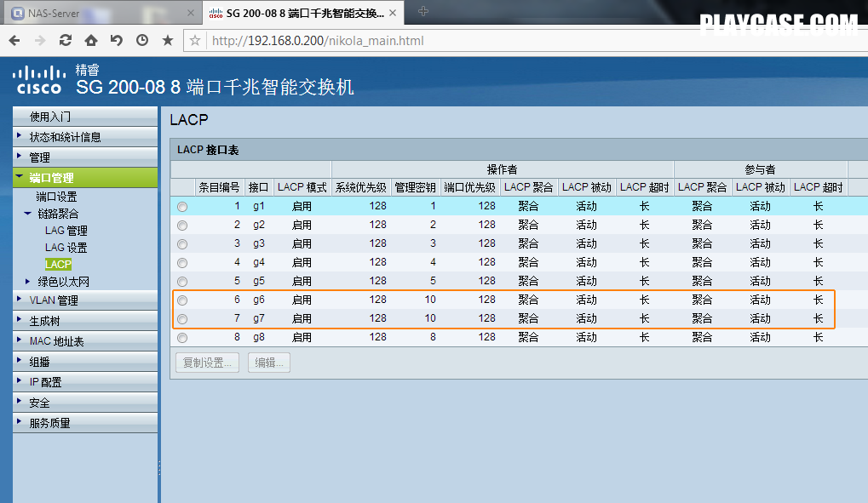Expand the 绿色以太网 subtree arrow
This screenshot has height=503, width=868.
pyautogui.click(x=27, y=282)
